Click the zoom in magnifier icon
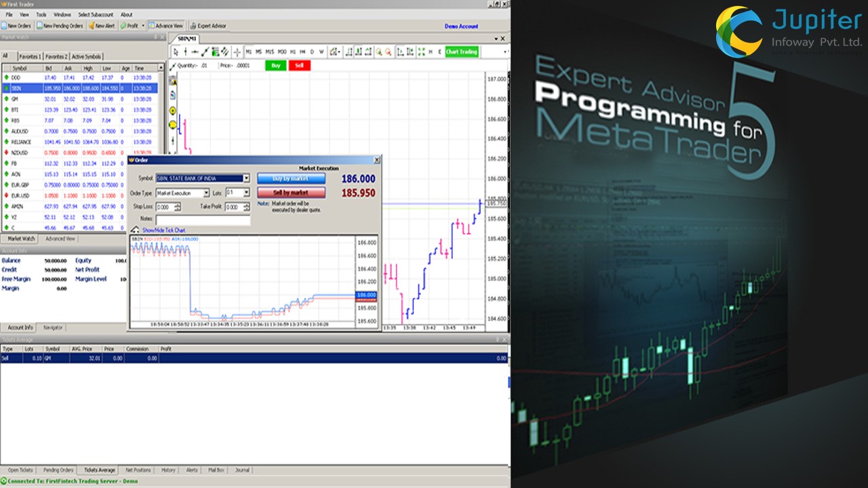Image resolution: width=868 pixels, height=488 pixels. 379,52
